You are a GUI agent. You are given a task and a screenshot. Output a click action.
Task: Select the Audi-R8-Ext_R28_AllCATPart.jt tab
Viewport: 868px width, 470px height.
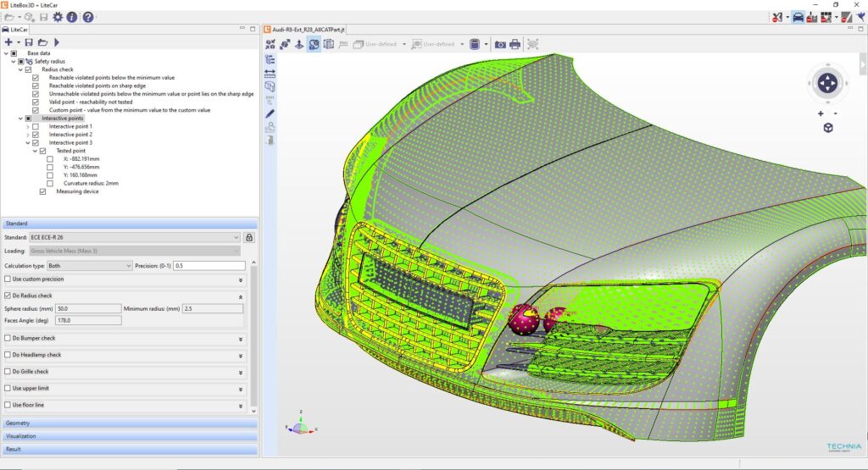pyautogui.click(x=304, y=30)
